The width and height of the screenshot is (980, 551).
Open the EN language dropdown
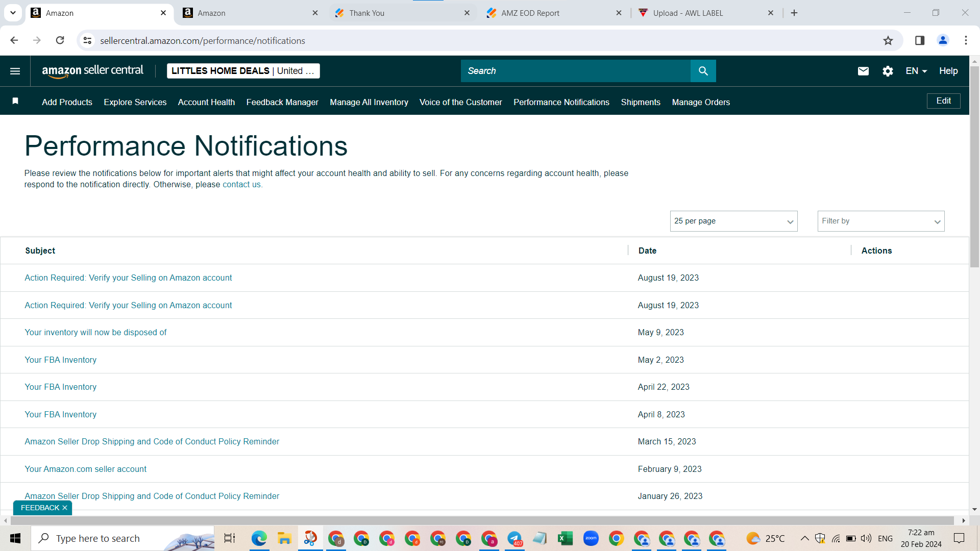pyautogui.click(x=916, y=71)
